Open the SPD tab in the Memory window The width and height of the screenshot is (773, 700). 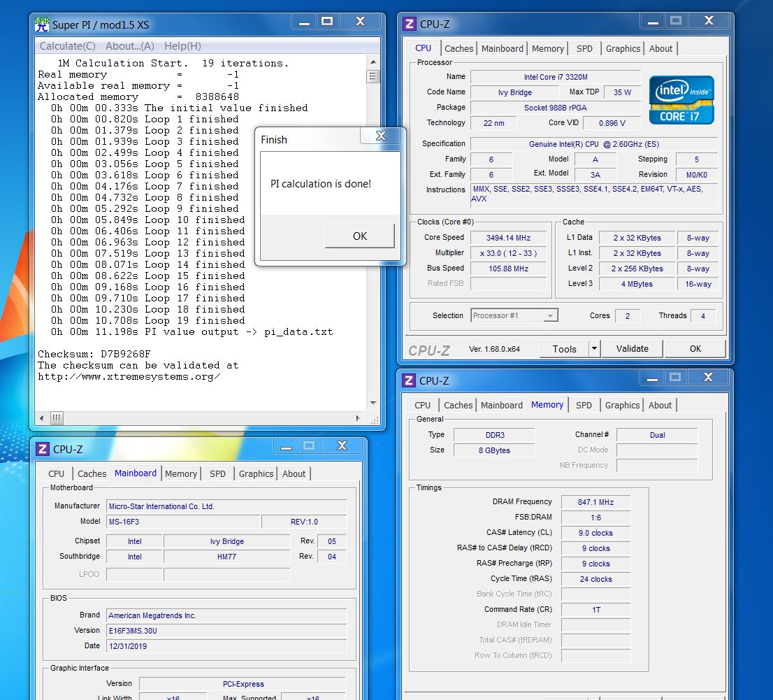pos(584,405)
